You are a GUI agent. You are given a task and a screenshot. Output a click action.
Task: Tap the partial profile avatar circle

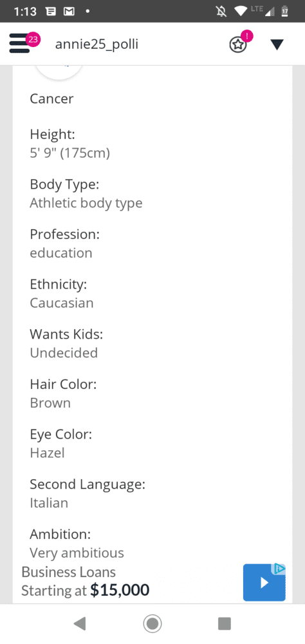click(59, 72)
